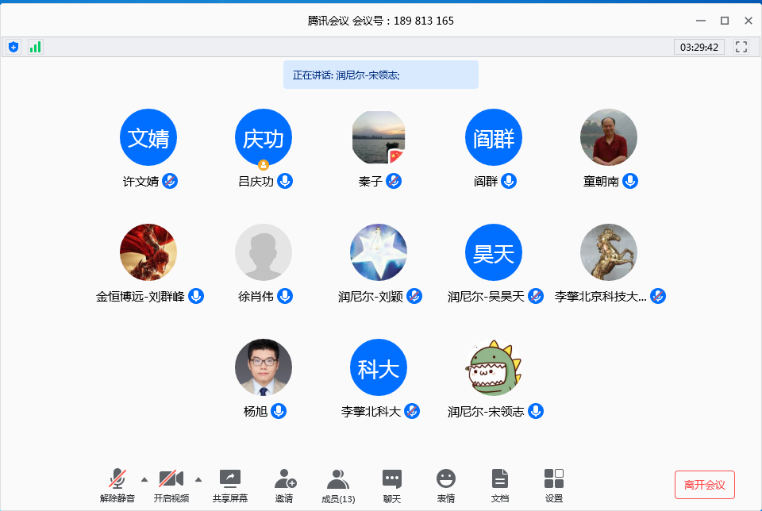The width and height of the screenshot is (762, 511).
Task: Open the Chat (聊天) icon
Action: coord(392,479)
